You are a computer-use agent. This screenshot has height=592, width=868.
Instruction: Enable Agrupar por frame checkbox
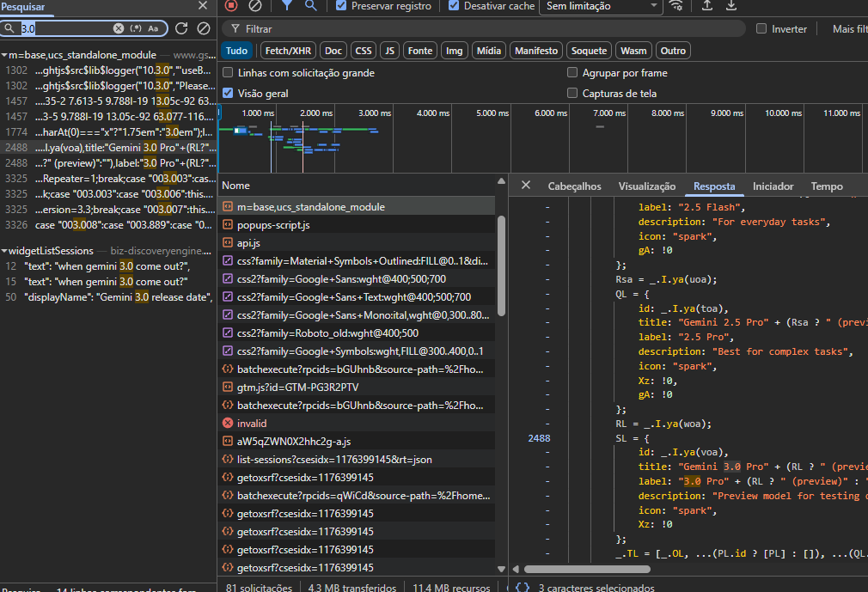pyautogui.click(x=572, y=73)
